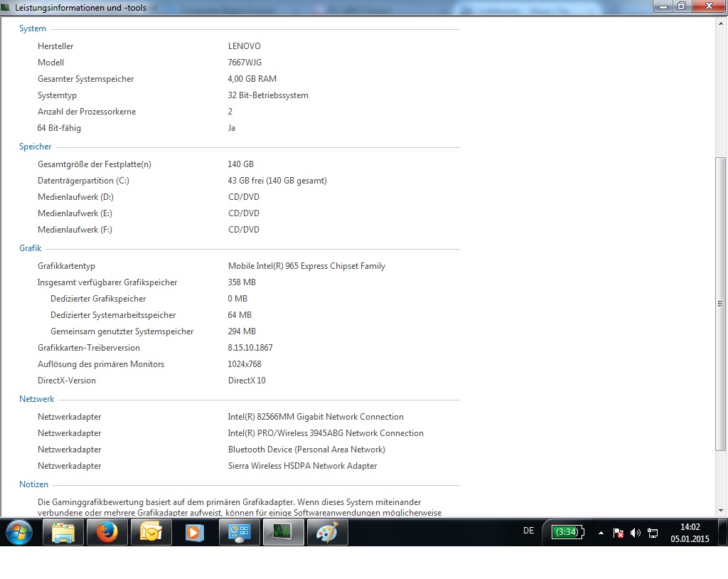728x579 pixels.
Task: Launch Firefox from the taskbar
Action: coord(107,532)
